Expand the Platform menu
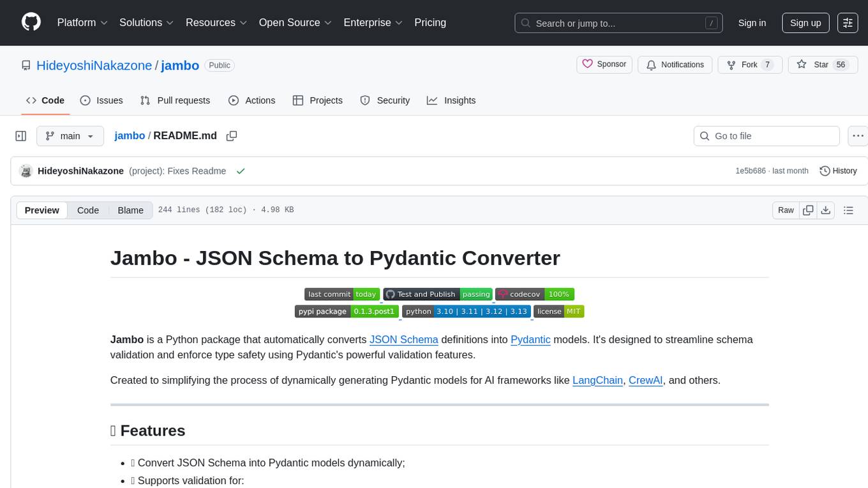 [82, 22]
